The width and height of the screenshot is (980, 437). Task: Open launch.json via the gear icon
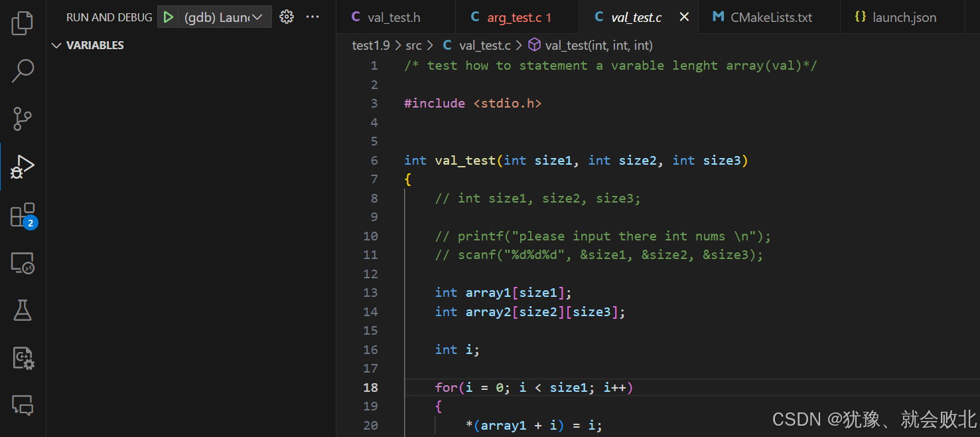point(287,17)
